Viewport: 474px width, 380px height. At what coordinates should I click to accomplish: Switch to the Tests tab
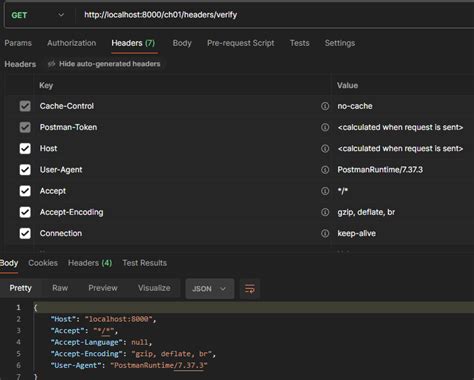click(x=299, y=43)
